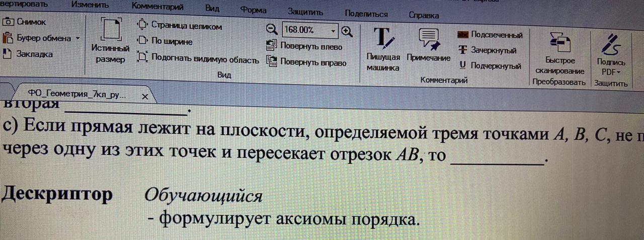Click the zoom in magnifier icon

(x=347, y=31)
